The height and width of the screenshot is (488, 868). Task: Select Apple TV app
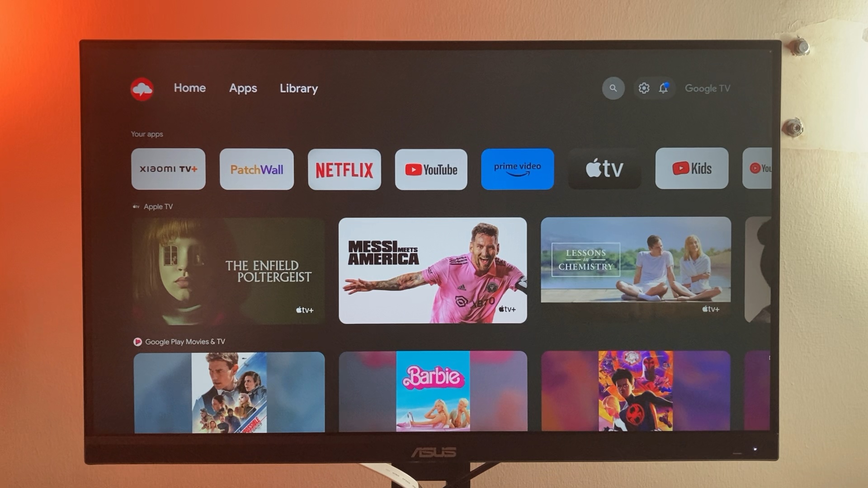tap(604, 169)
